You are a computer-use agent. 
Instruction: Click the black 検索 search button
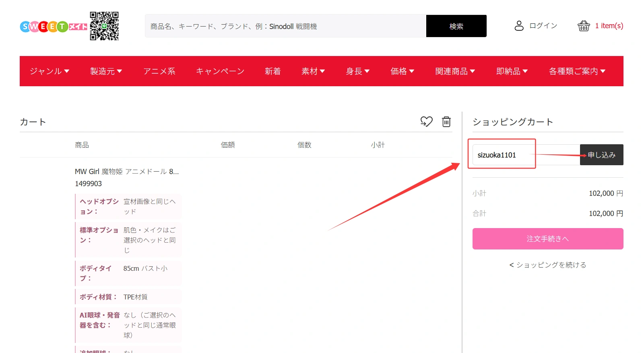click(456, 26)
